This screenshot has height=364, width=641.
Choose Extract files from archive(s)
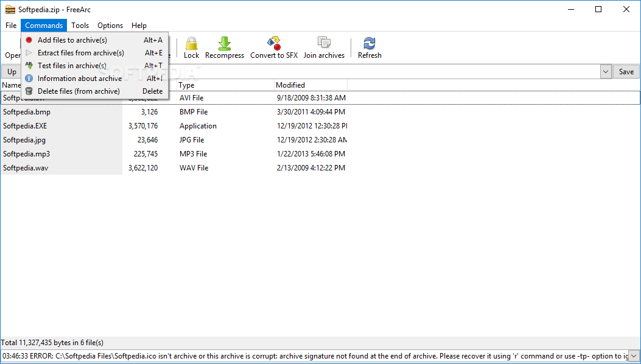point(95,53)
